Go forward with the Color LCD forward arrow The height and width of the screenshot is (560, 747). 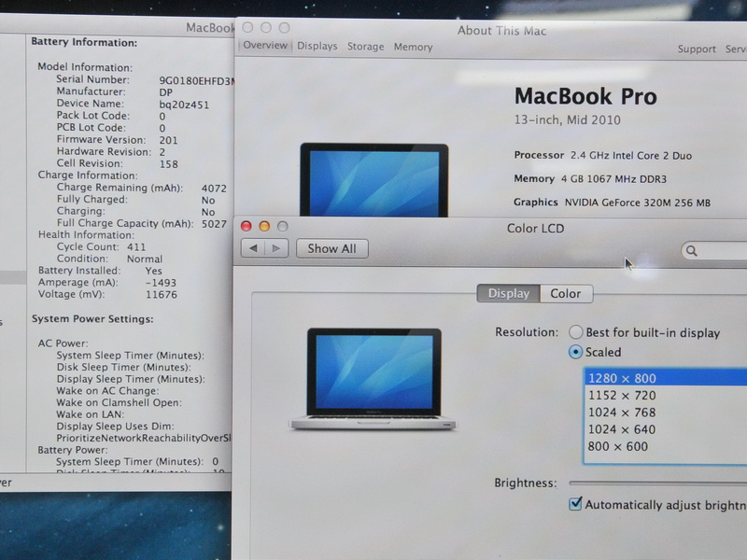[x=276, y=248]
